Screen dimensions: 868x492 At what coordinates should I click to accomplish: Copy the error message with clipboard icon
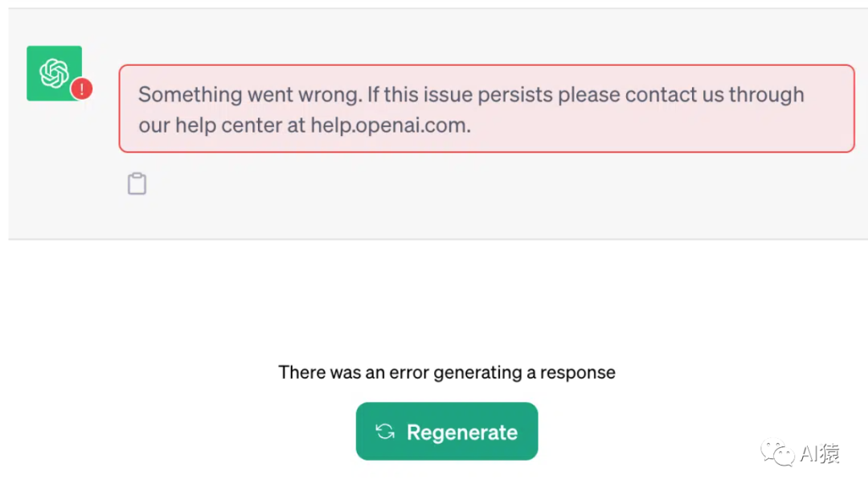(x=137, y=184)
